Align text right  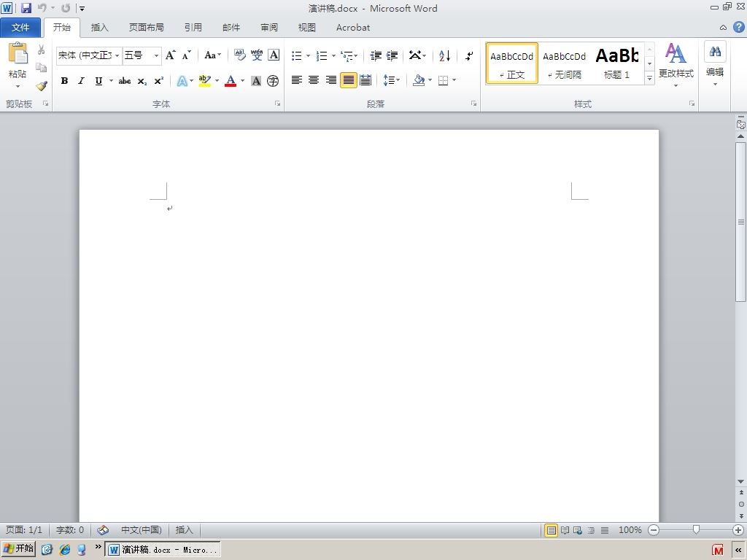click(330, 80)
